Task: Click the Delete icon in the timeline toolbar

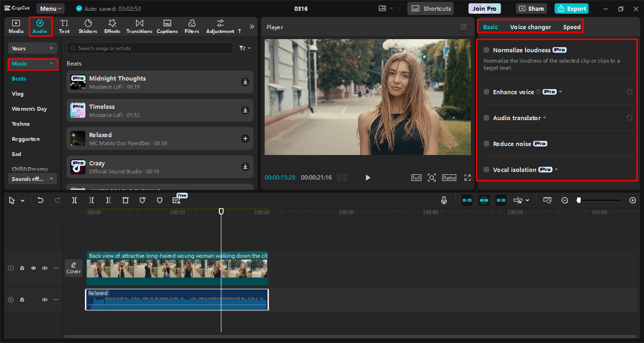Action: [x=125, y=200]
